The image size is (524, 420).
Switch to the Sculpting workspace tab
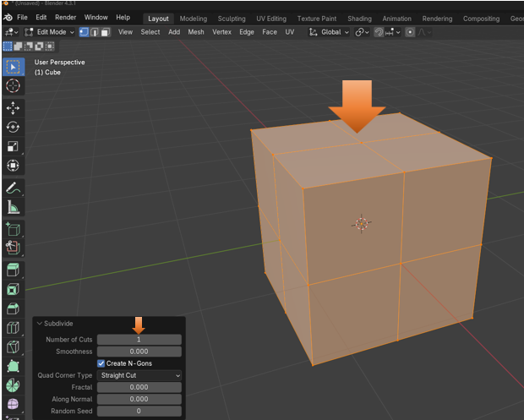[232, 19]
